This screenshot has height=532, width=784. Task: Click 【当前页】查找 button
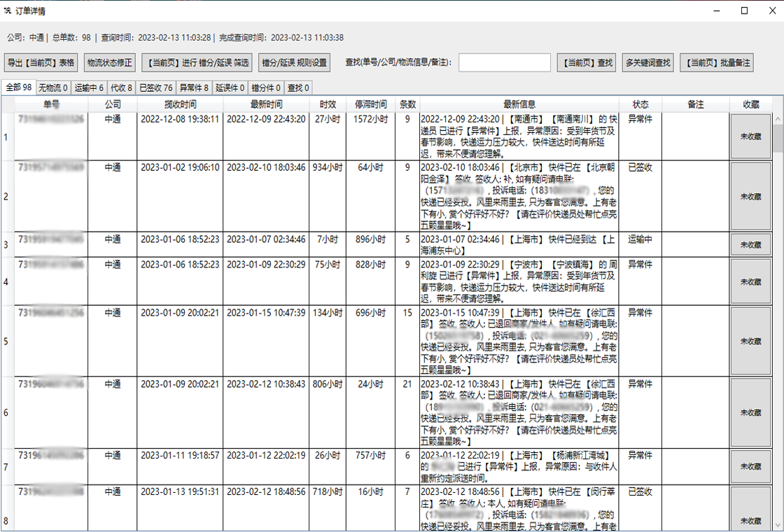point(586,62)
